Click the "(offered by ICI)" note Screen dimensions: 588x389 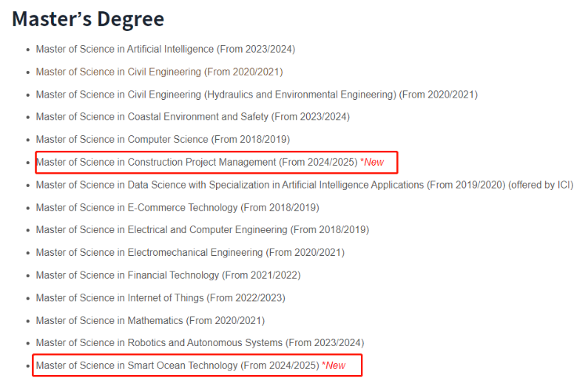[x=541, y=185]
